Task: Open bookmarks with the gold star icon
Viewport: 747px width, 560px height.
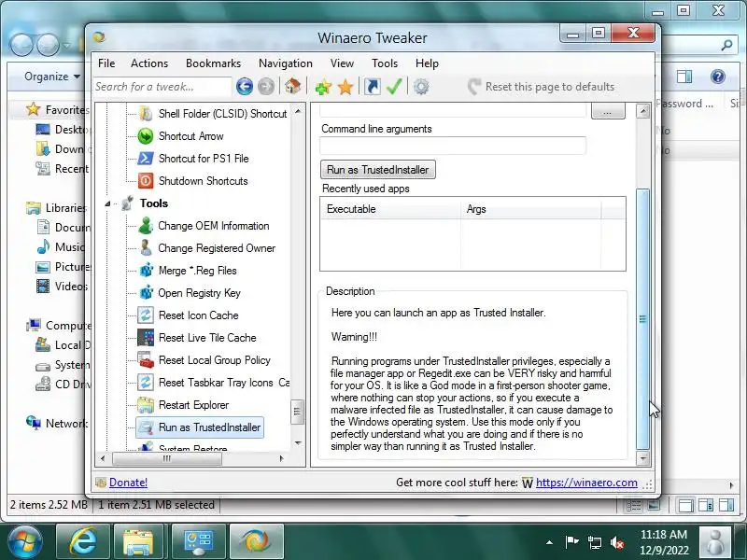Action: pos(345,87)
